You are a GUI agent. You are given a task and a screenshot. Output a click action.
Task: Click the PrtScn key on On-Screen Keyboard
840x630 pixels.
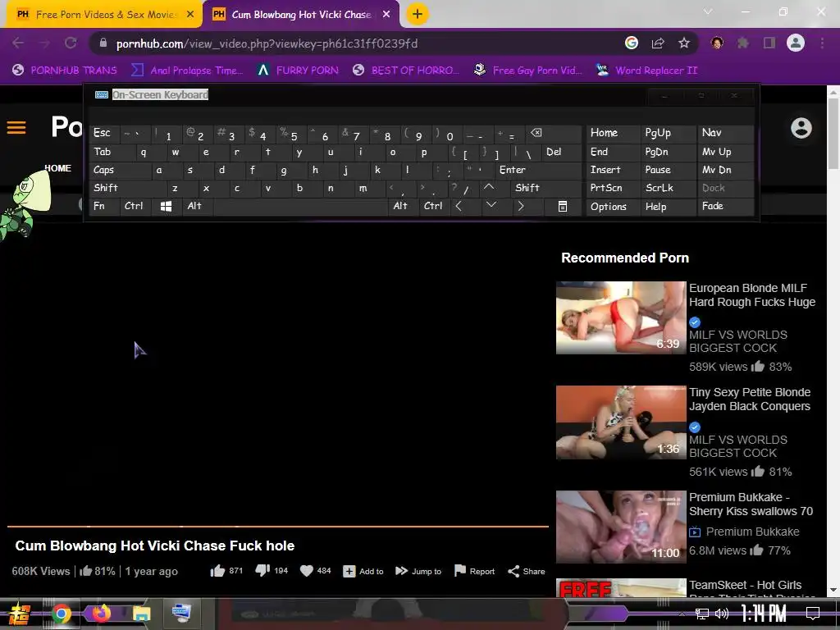[x=613, y=188]
